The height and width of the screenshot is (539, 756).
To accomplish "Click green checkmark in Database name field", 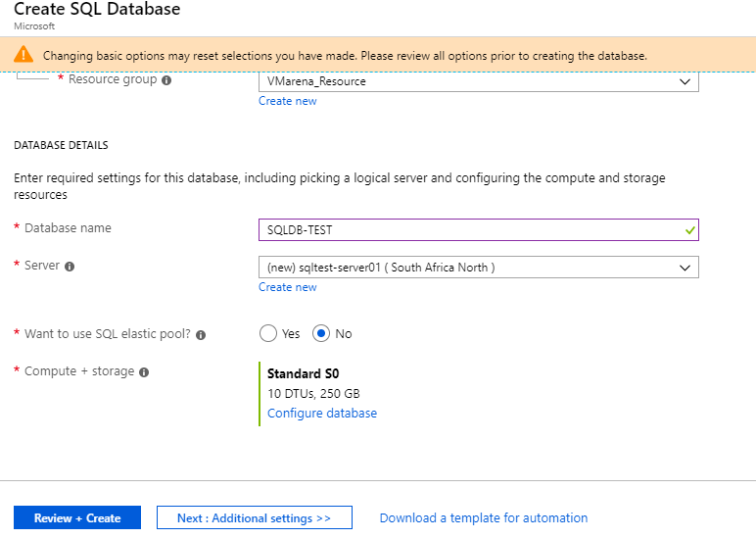I will point(690,230).
